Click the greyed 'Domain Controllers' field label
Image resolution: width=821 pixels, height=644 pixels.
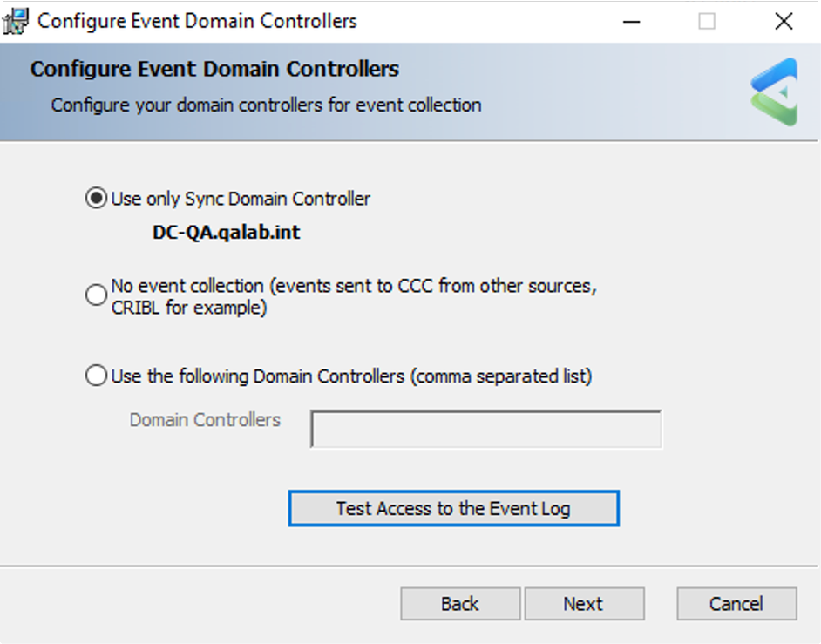click(206, 420)
